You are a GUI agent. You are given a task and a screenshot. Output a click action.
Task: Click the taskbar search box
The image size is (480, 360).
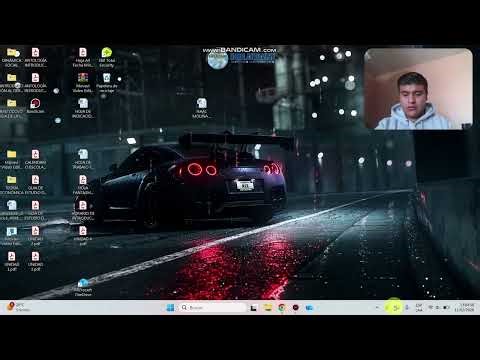tap(213, 307)
